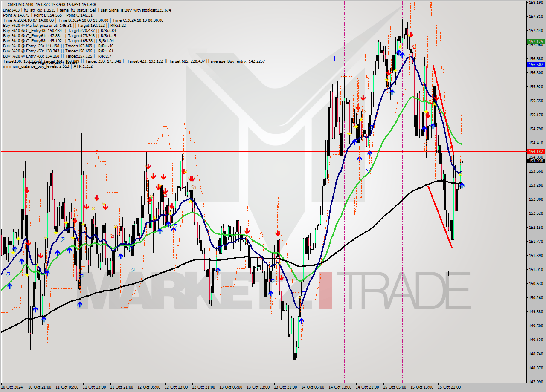Click the red 154.187 price tag
546x392 pixels.
(x=536, y=151)
